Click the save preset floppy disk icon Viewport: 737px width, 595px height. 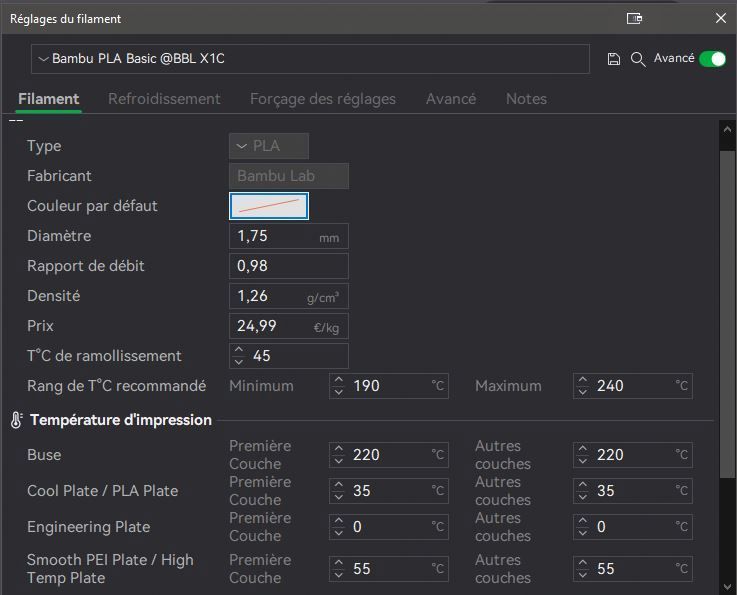(614, 60)
